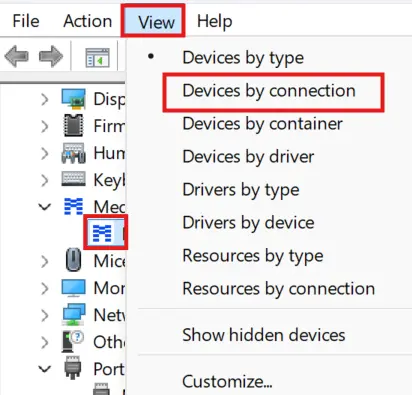Select the "Keyb" tree row text
412x395 pixels.
109,180
